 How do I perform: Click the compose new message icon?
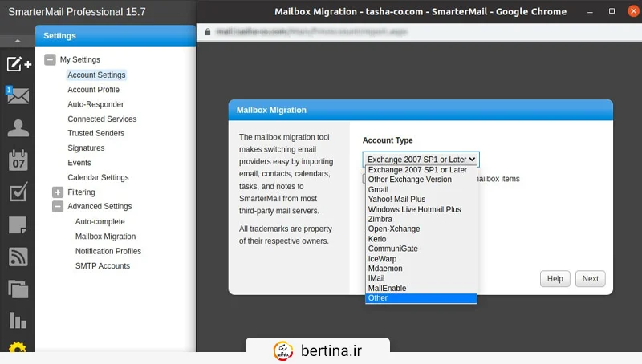(18, 64)
